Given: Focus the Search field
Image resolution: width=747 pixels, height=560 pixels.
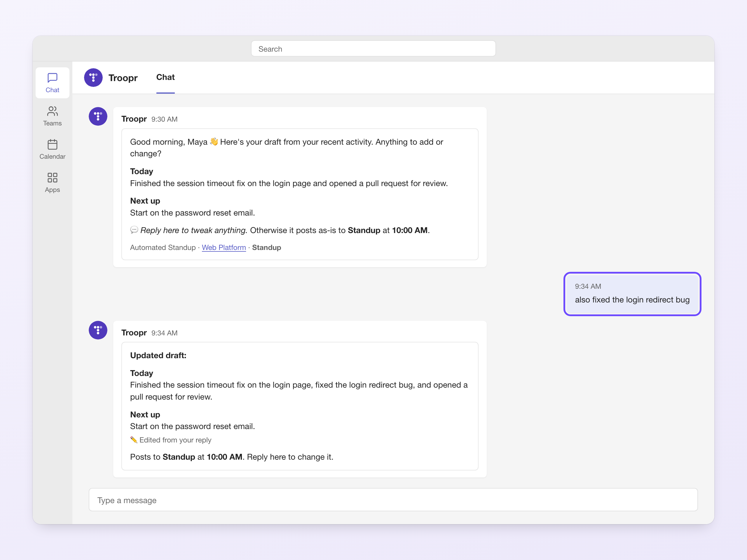Looking at the screenshot, I should 373,49.
